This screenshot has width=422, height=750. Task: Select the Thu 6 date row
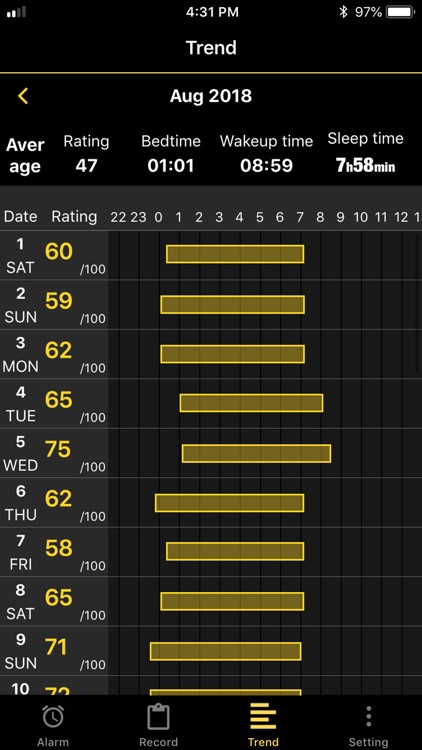[211, 502]
